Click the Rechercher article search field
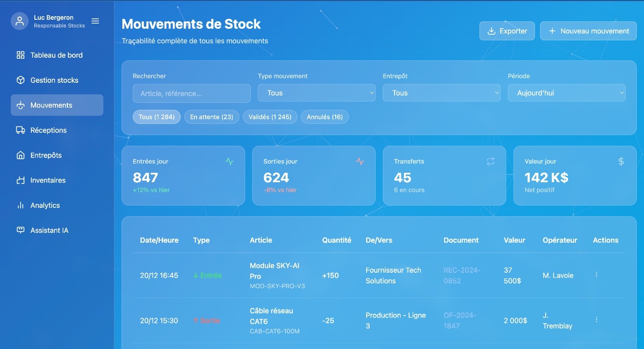Screen dimensions: 644x349 (x=191, y=93)
